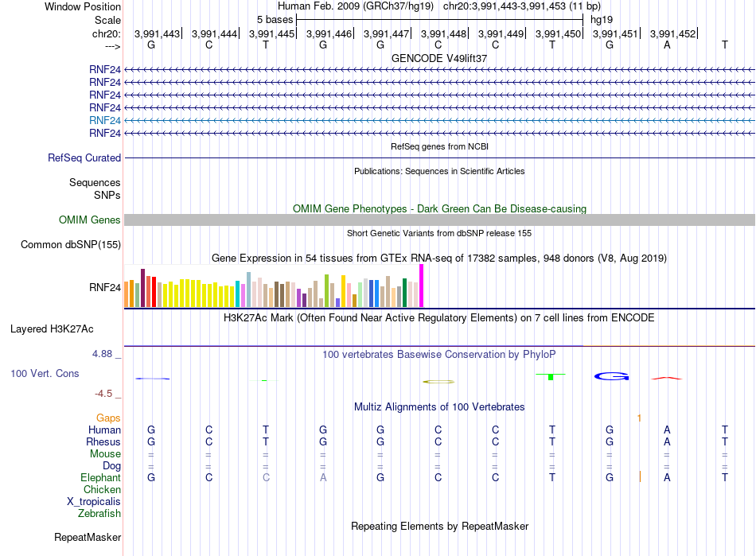The width and height of the screenshot is (756, 556).
Task: Click the magenta bar in GTEx expression chart
Action: [422, 286]
